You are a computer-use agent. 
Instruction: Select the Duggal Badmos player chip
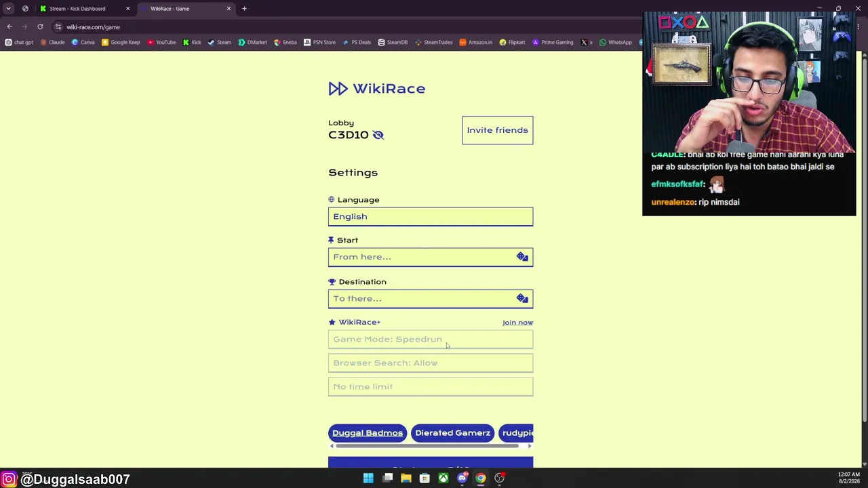point(368,433)
